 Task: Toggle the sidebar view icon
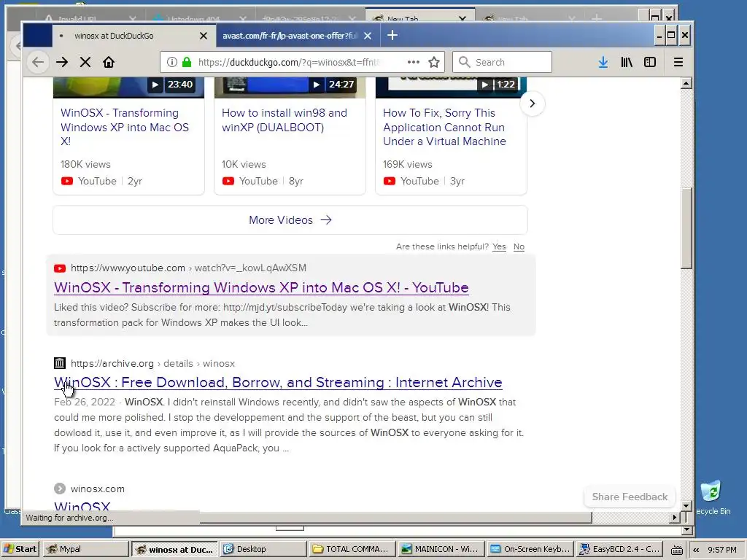point(650,62)
